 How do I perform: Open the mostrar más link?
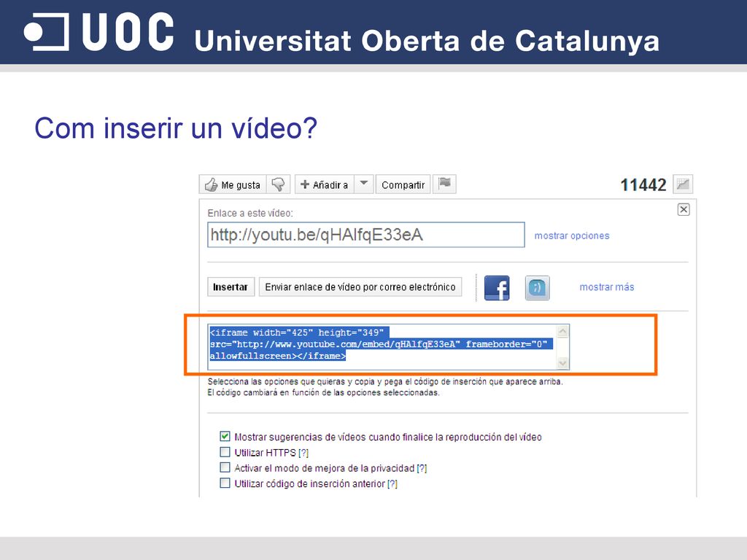click(x=607, y=287)
